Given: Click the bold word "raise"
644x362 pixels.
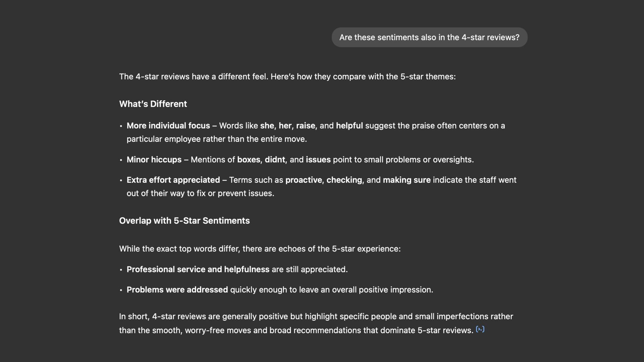Looking at the screenshot, I should pos(305,126).
